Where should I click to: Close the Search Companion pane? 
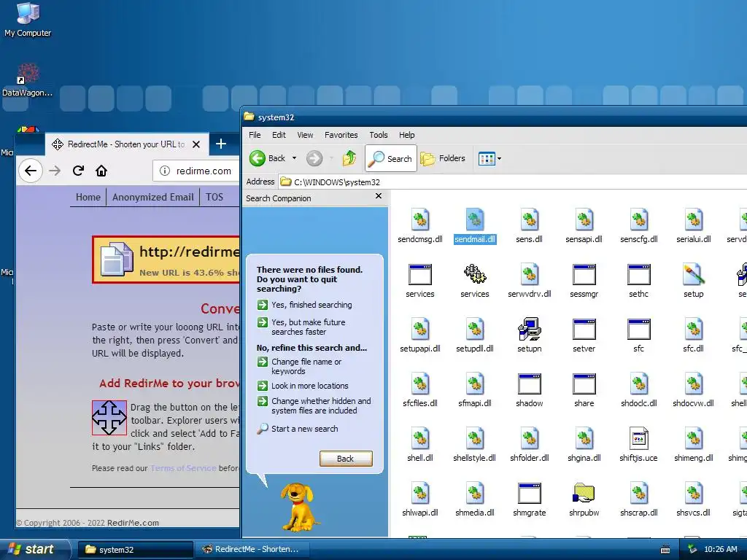click(379, 195)
